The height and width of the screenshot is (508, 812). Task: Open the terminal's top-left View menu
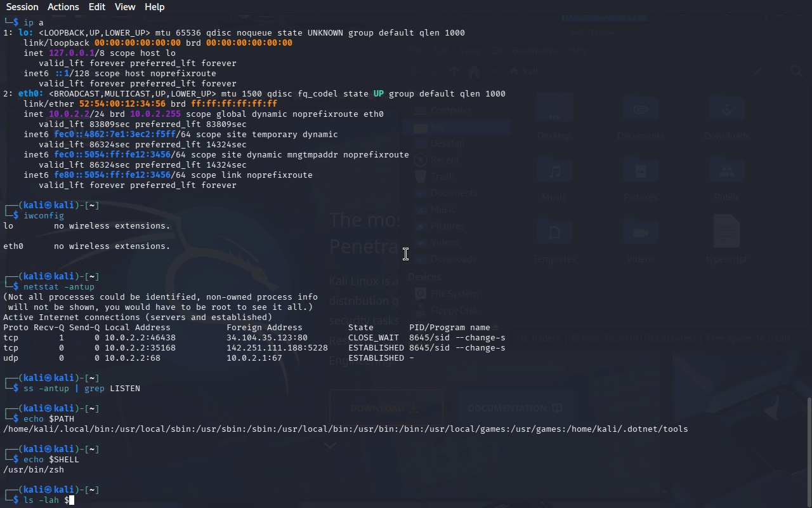click(125, 7)
